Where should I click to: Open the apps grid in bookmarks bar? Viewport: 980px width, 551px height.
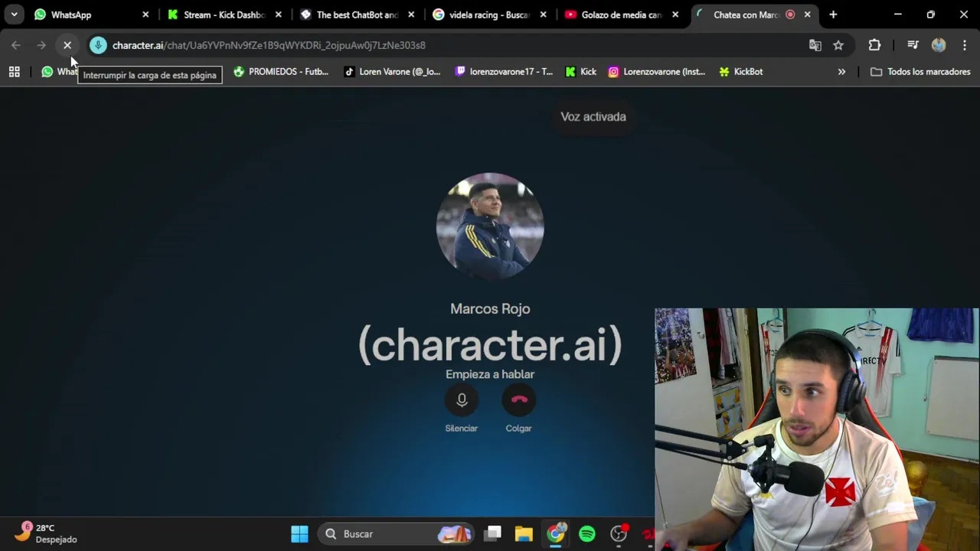(x=14, y=72)
